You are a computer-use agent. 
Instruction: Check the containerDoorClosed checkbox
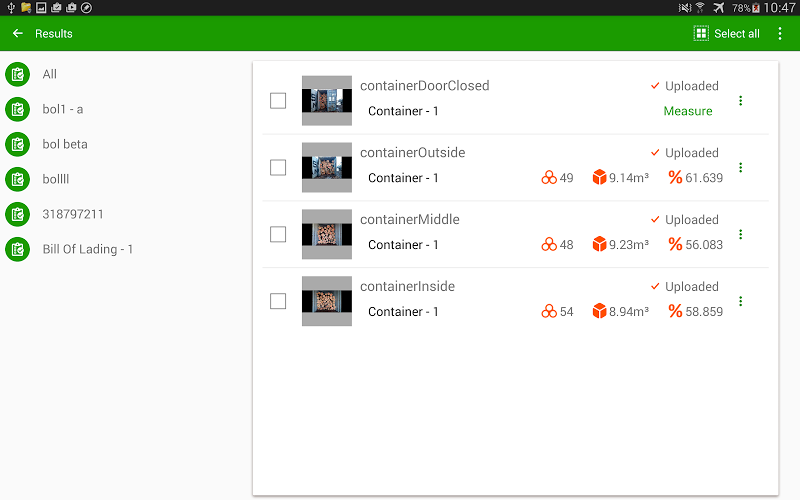[x=278, y=100]
